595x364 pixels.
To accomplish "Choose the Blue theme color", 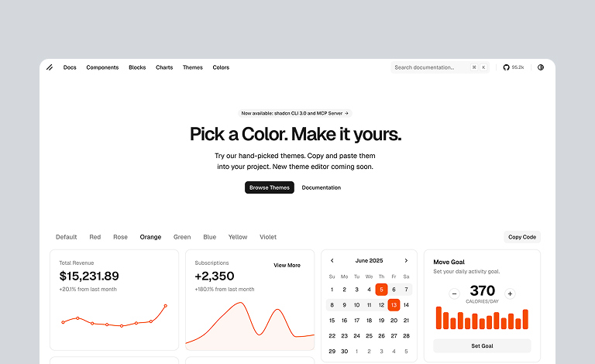I will [209, 237].
